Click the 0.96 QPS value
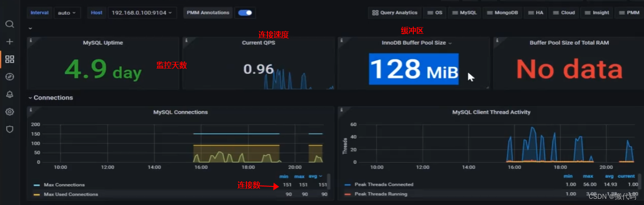Screen dimensions: 644x205 click(258, 69)
